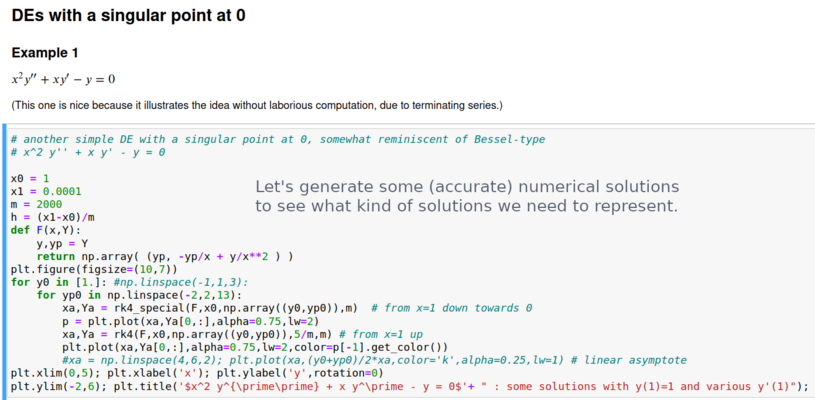Screen dimensions: 815x400
Task: Click the 'for yp0 in np.linspace(-2,2,13)' loop line
Action: coord(139,295)
